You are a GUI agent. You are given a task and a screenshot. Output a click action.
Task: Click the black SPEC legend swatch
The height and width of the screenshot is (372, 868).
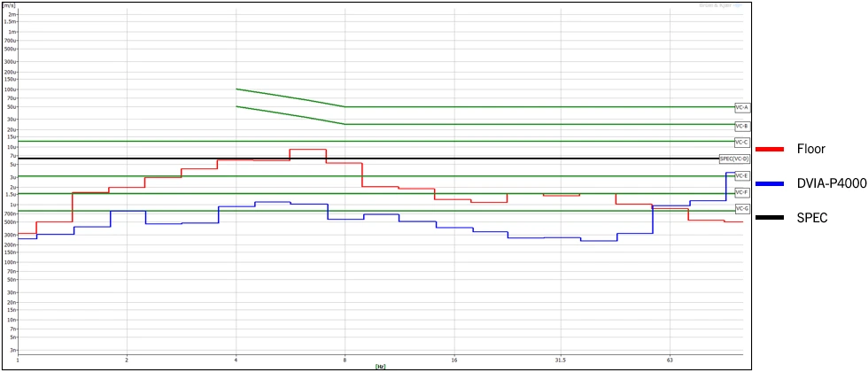tap(770, 218)
